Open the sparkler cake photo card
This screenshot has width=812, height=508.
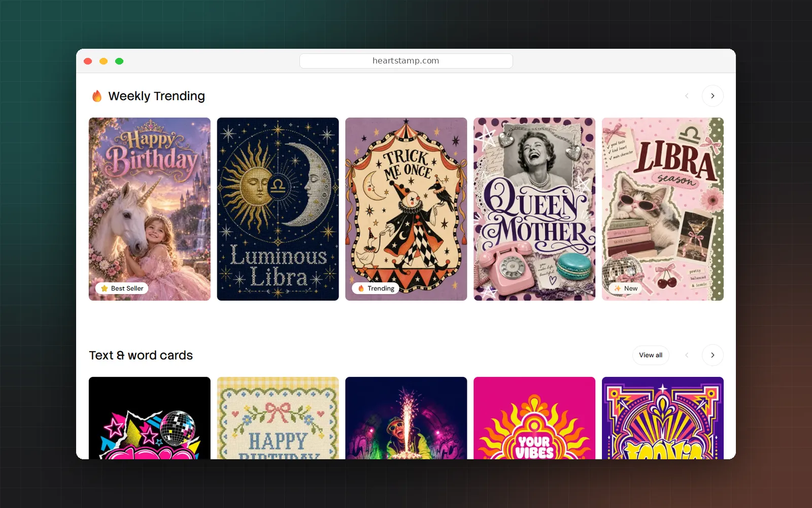click(406, 418)
